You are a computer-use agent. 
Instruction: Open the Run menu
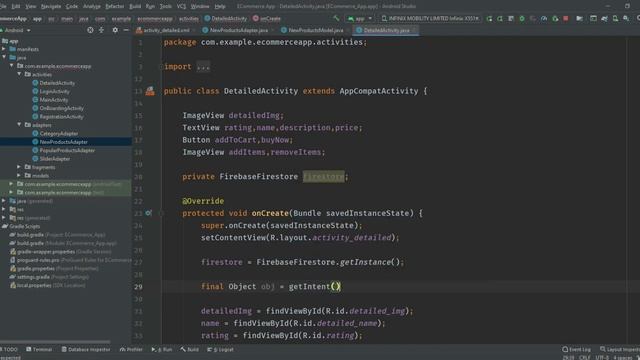click(150, 6)
